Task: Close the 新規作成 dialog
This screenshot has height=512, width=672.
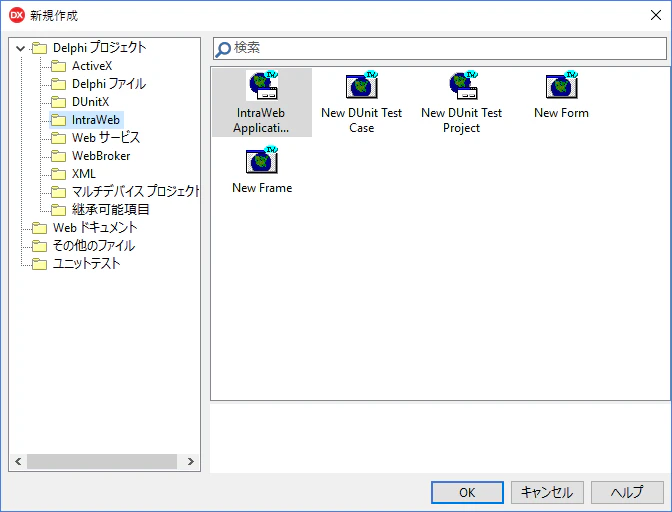Action: pos(656,15)
